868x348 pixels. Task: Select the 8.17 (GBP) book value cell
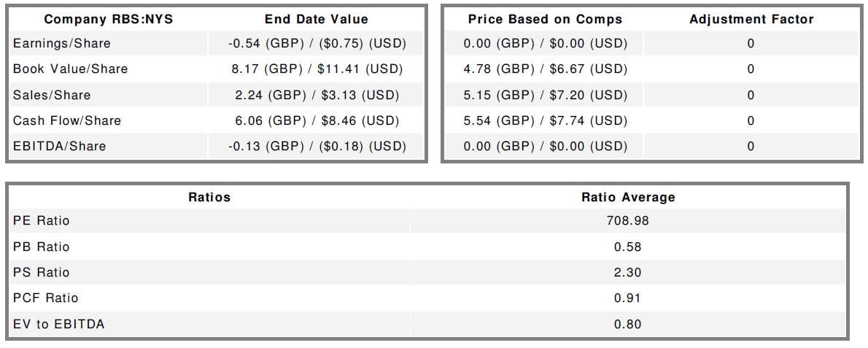tap(317, 69)
